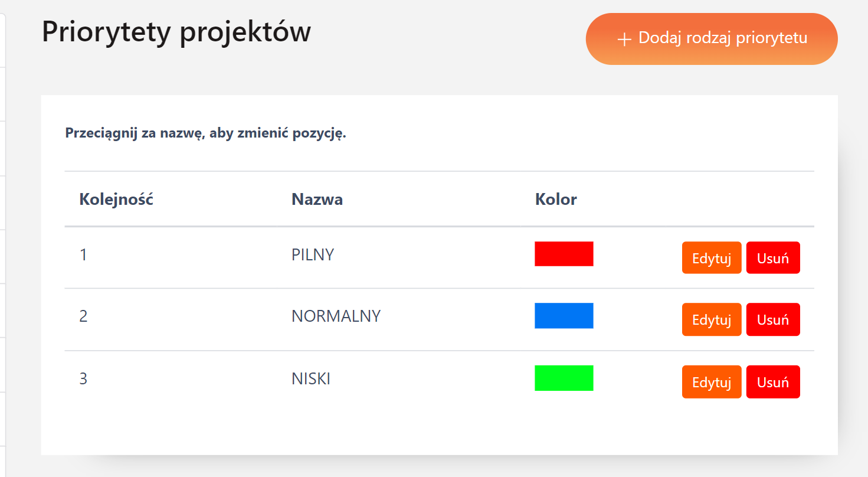Viewport: 868px width, 477px height.
Task: Remove the NISKI priority
Action: pyautogui.click(x=772, y=382)
